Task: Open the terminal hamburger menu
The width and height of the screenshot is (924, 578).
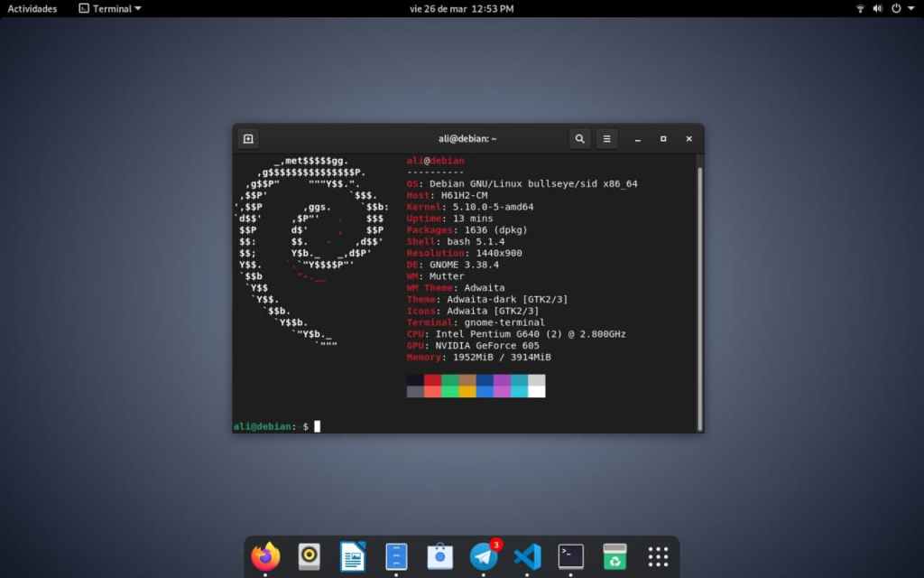Action: (607, 138)
